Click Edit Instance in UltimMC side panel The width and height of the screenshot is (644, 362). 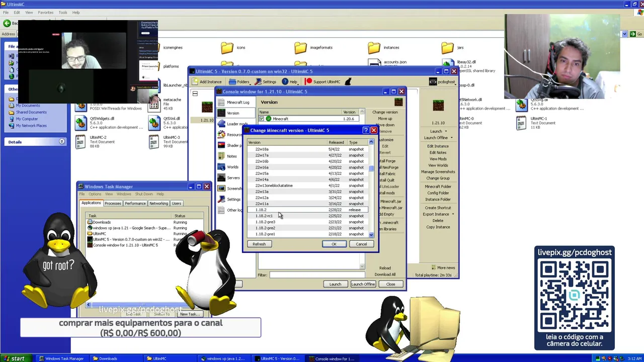(438, 146)
